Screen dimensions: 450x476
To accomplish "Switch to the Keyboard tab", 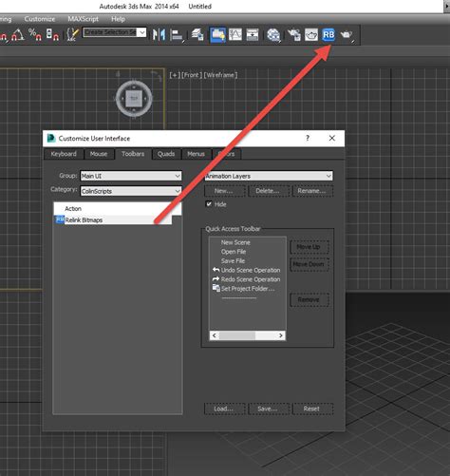I will (x=64, y=154).
